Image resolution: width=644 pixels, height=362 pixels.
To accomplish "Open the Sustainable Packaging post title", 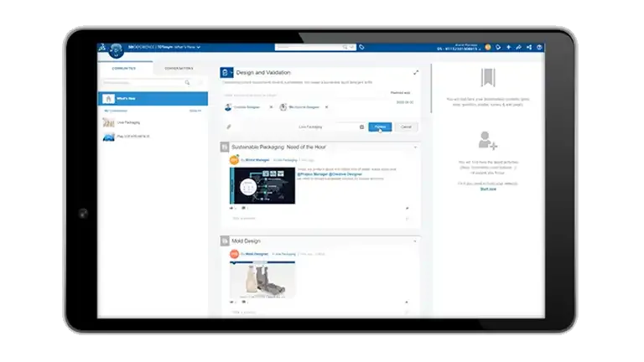I will coord(278,147).
